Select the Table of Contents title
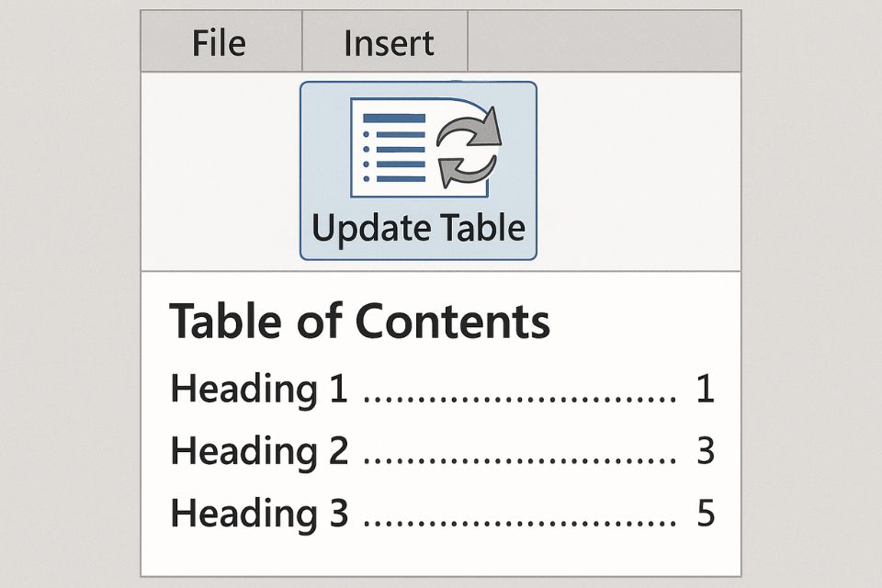This screenshot has height=588, width=882. (x=360, y=322)
